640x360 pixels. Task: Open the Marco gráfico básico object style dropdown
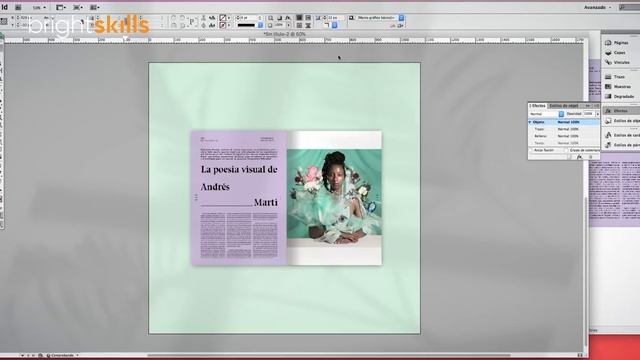[x=380, y=18]
